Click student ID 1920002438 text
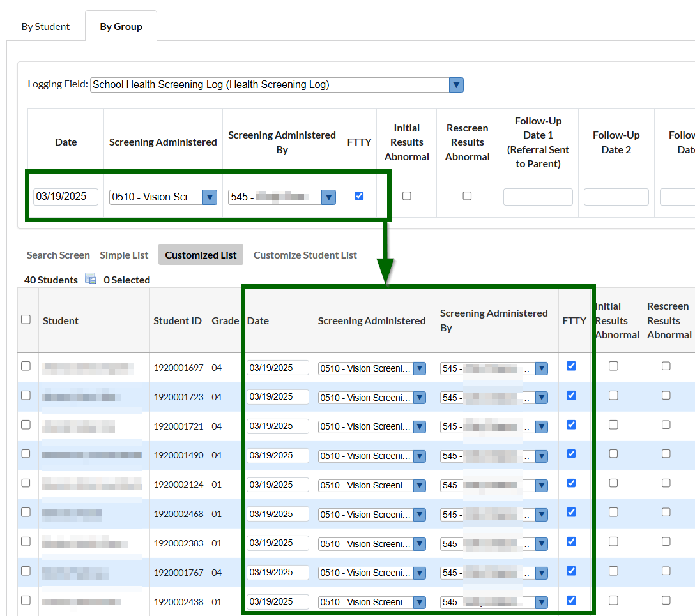 click(179, 602)
